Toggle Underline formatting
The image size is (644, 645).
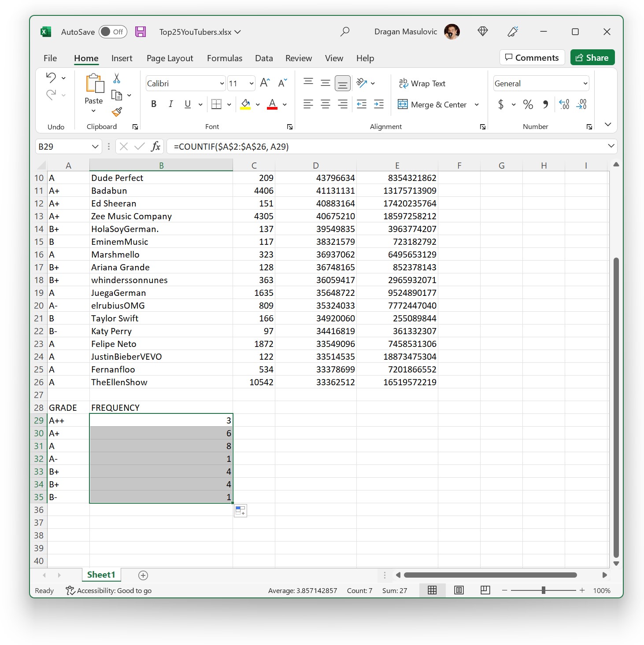[188, 104]
